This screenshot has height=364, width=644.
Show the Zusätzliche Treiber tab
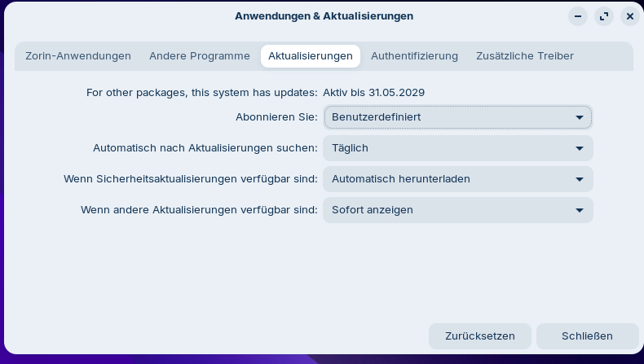[x=525, y=56]
